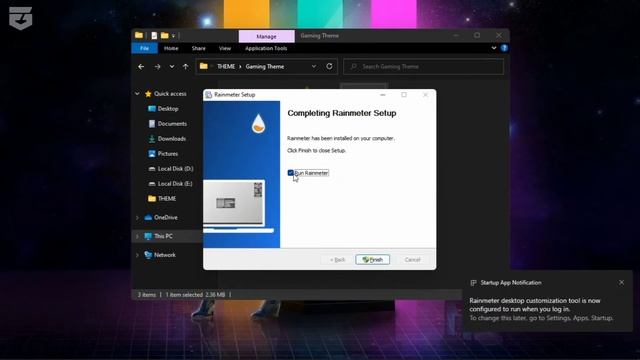Screen dimensions: 640x360
Task: Go up one folder level
Action: point(186,67)
